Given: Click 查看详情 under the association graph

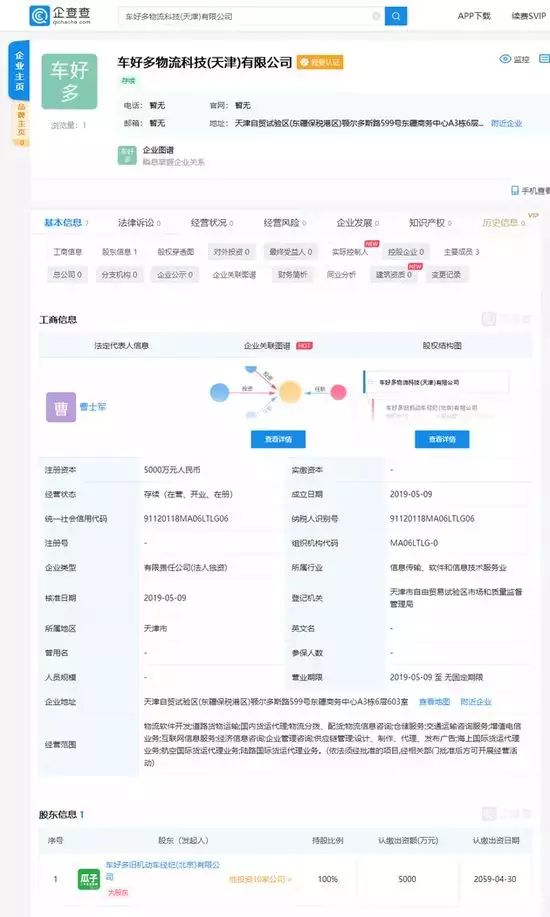Looking at the screenshot, I should click(x=278, y=439).
